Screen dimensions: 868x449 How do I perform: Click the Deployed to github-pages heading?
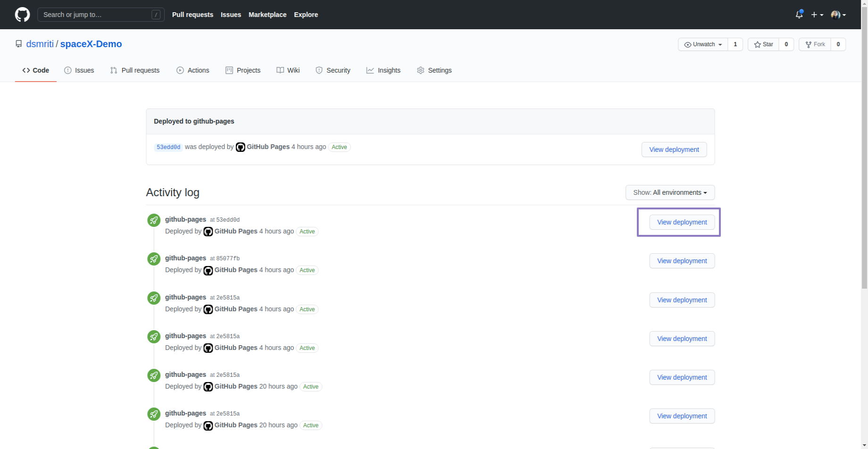click(194, 121)
